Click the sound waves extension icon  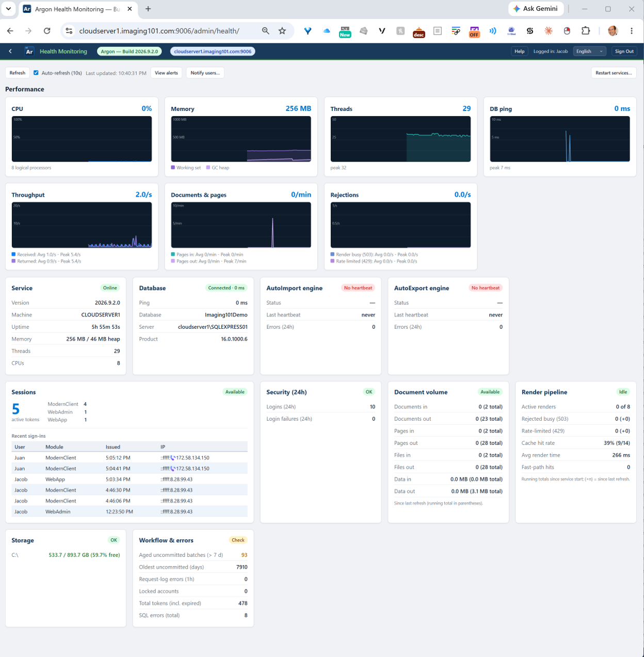[x=493, y=31]
